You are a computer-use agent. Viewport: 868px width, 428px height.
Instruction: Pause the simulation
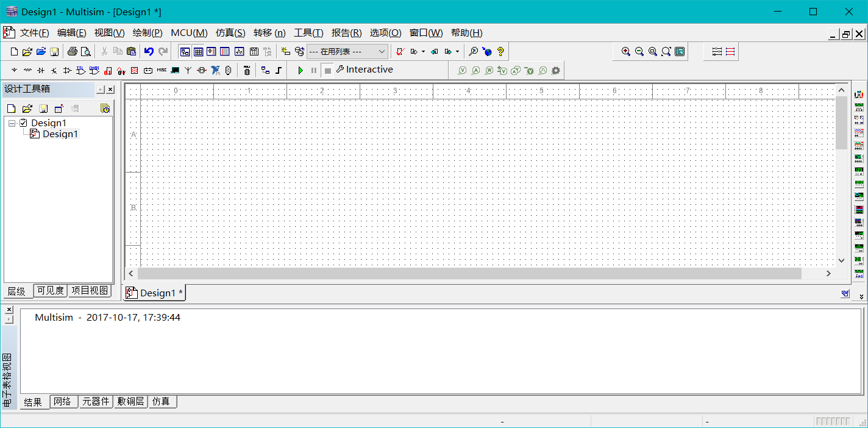(x=314, y=70)
